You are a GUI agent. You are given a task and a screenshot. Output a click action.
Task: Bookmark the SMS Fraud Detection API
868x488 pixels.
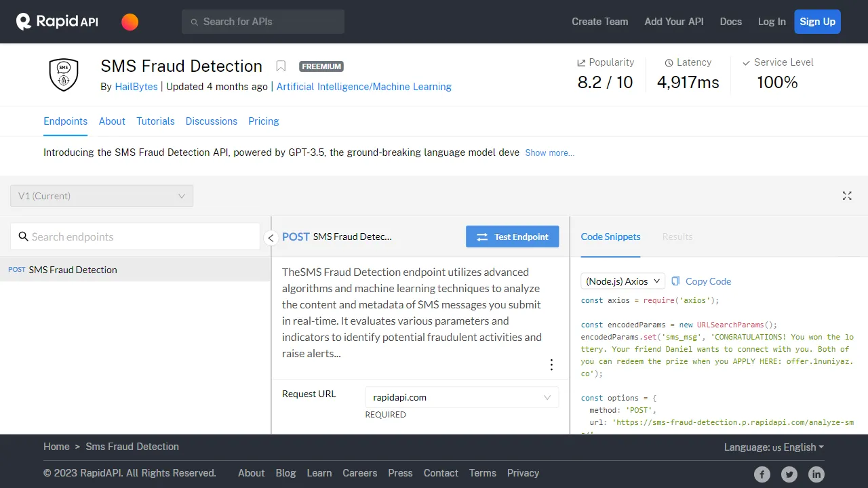click(281, 66)
